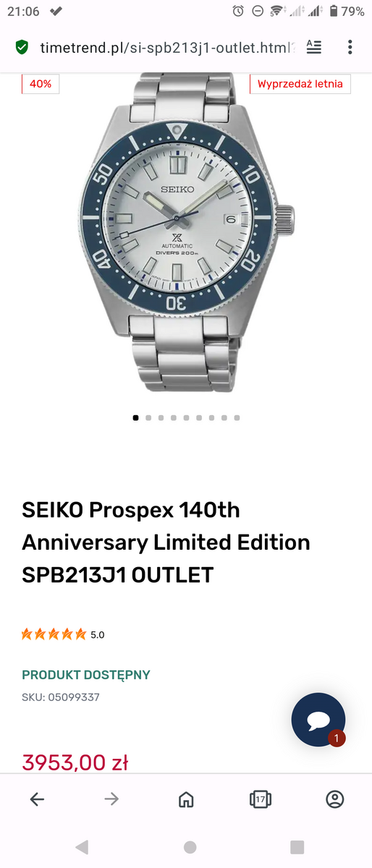The width and height of the screenshot is (372, 868).
Task: Select the second image carousel dot
Action: pos(148,417)
